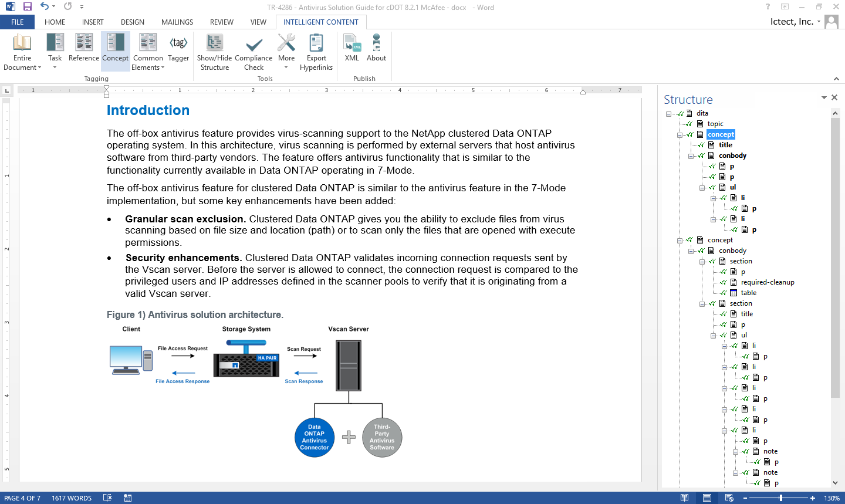
Task: Click the table node icon in Structure
Action: point(733,293)
